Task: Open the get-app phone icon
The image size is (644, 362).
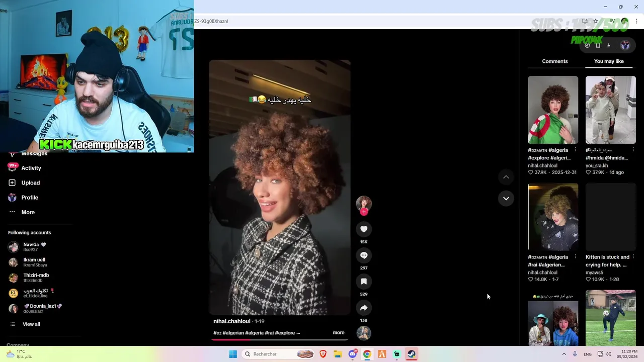Action: point(598,45)
